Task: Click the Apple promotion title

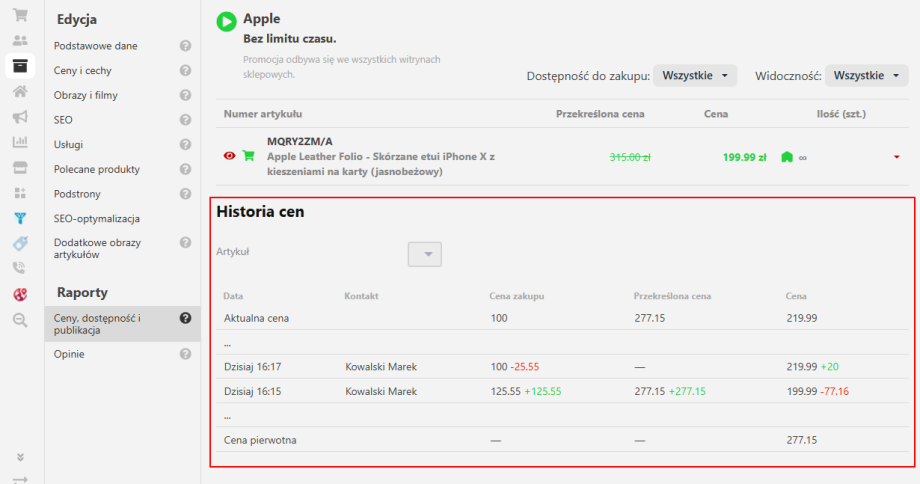Action: point(262,19)
